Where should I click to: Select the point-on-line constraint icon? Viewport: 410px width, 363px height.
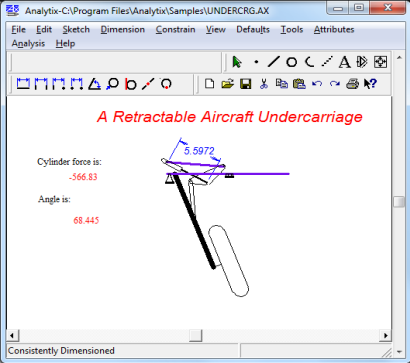pyautogui.click(x=148, y=84)
